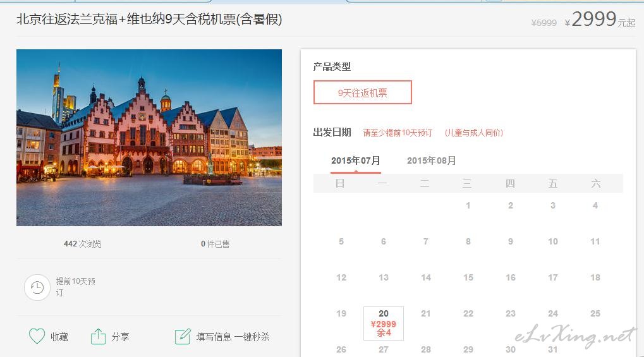Click the crossed-out ¥5999 original price
The image size is (644, 357).
click(544, 23)
